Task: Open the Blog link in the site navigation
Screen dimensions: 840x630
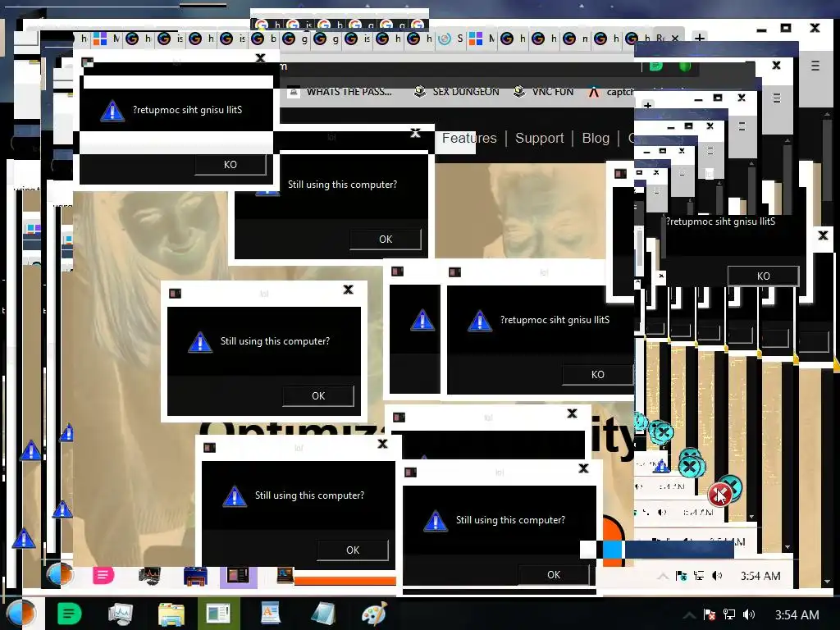Action: click(596, 138)
